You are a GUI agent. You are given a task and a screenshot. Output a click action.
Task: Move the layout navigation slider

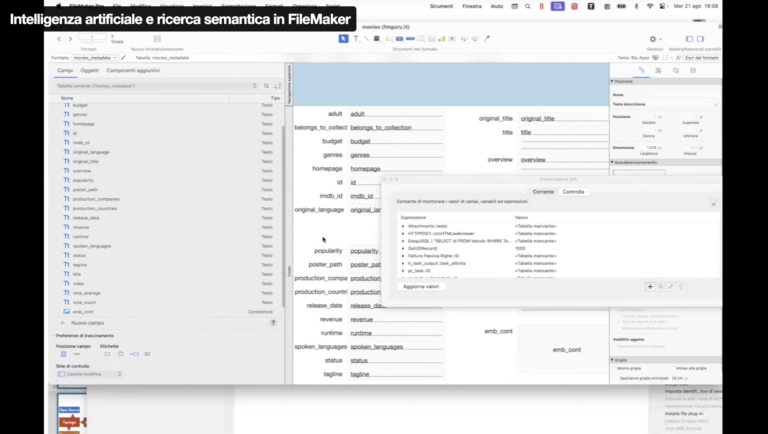(92, 42)
